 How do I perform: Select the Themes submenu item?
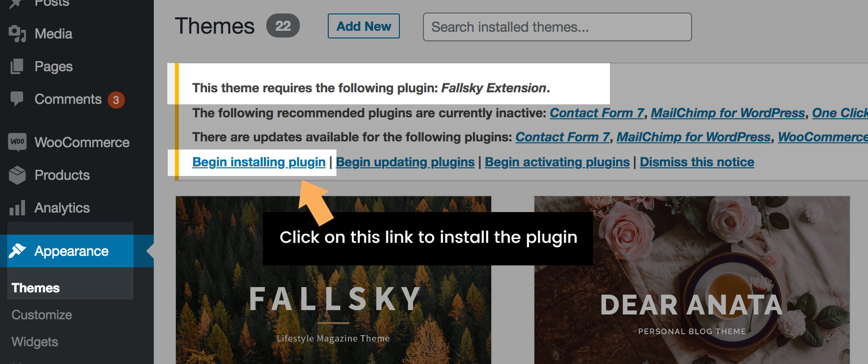point(36,288)
